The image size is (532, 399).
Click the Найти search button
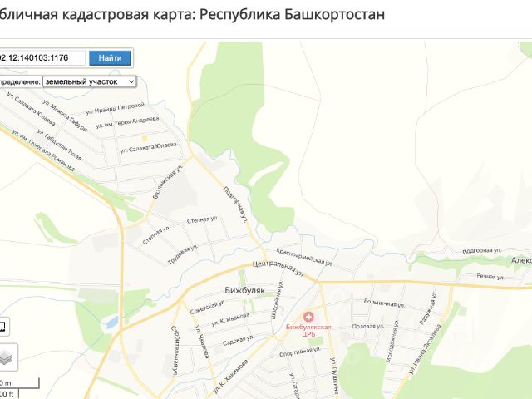110,58
